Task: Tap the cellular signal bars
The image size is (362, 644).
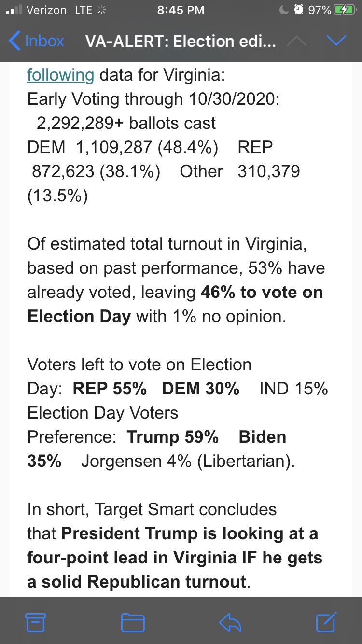Action: coord(14,10)
